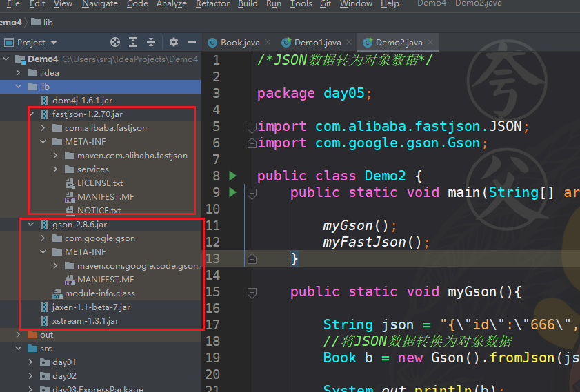Click the jaxen-1.1-beta-7.jar archive icon

(x=45, y=307)
